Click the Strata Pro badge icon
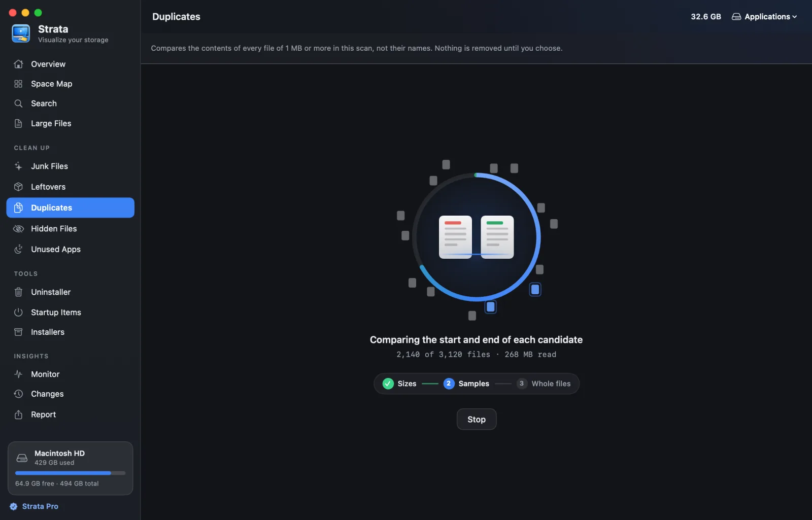Screen dimensions: 812x520 click(x=14, y=506)
